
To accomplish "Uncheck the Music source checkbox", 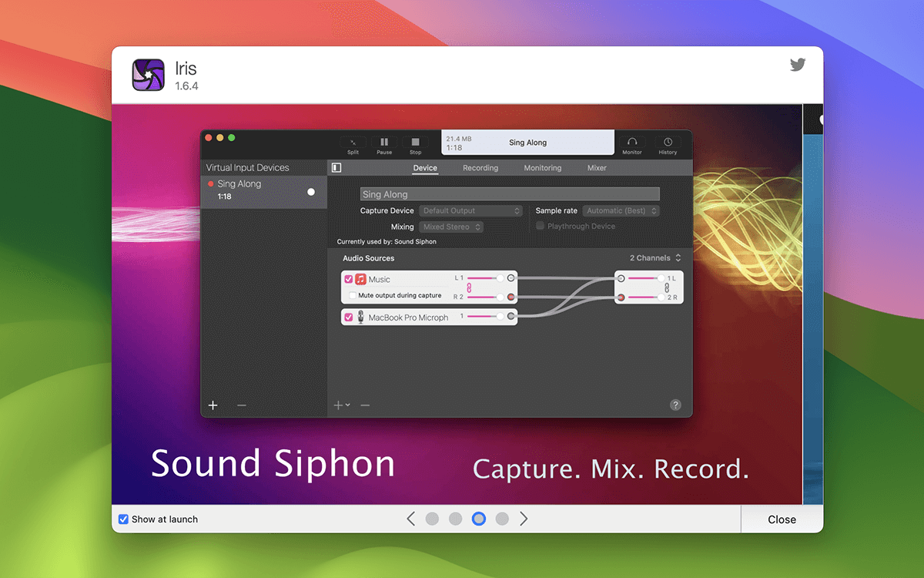I will click(349, 279).
